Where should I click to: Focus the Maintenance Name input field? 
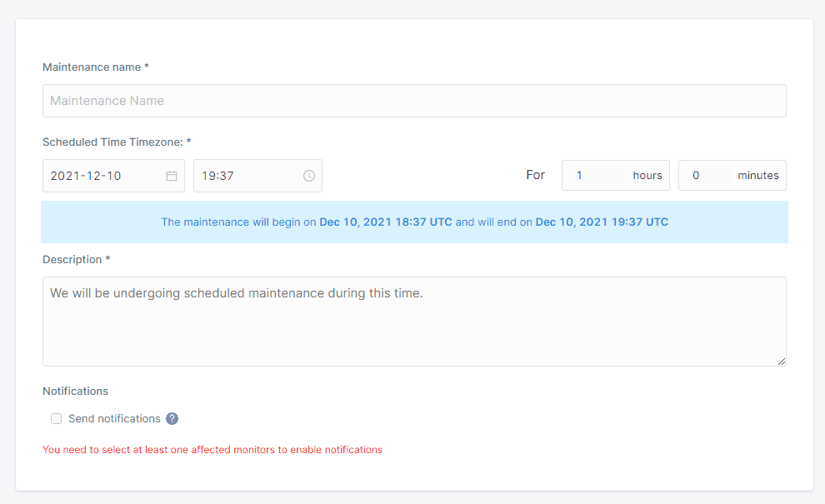click(x=414, y=101)
